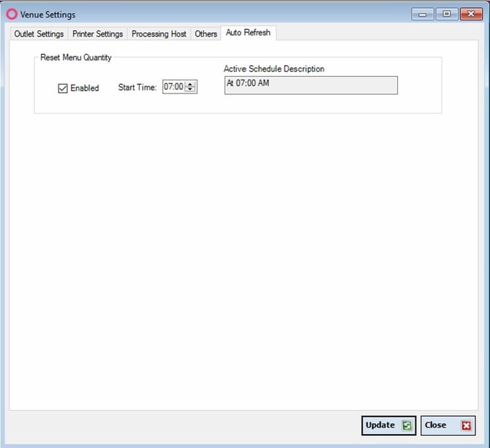Click the Update button
490x448 pixels.
point(389,425)
